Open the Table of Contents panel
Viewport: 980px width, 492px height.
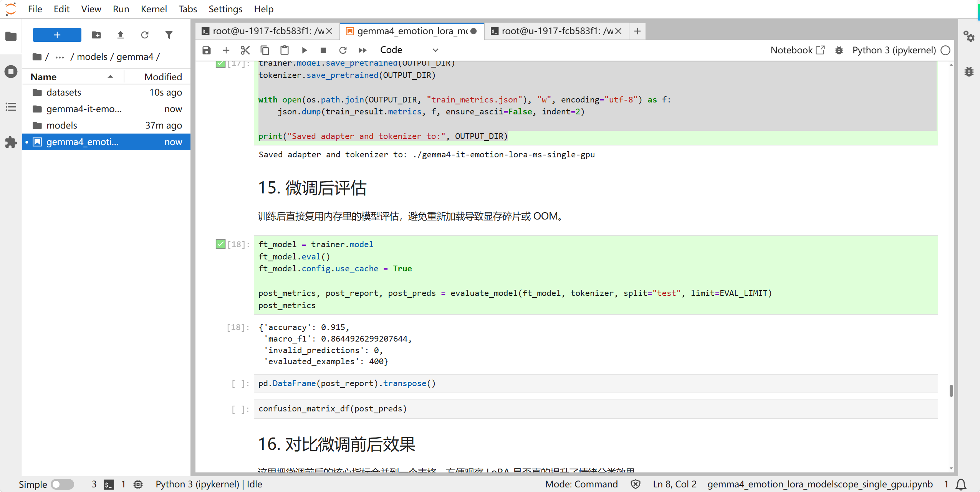click(11, 107)
